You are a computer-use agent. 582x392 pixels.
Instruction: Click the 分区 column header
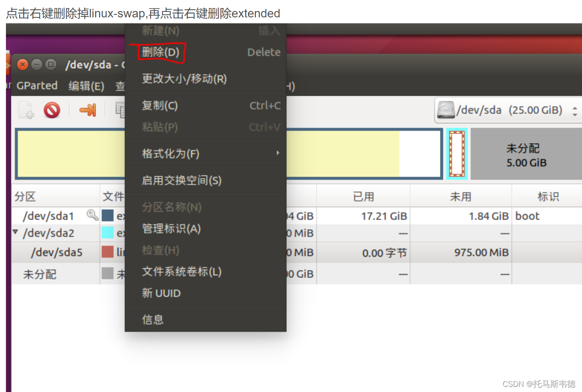pyautogui.click(x=56, y=197)
